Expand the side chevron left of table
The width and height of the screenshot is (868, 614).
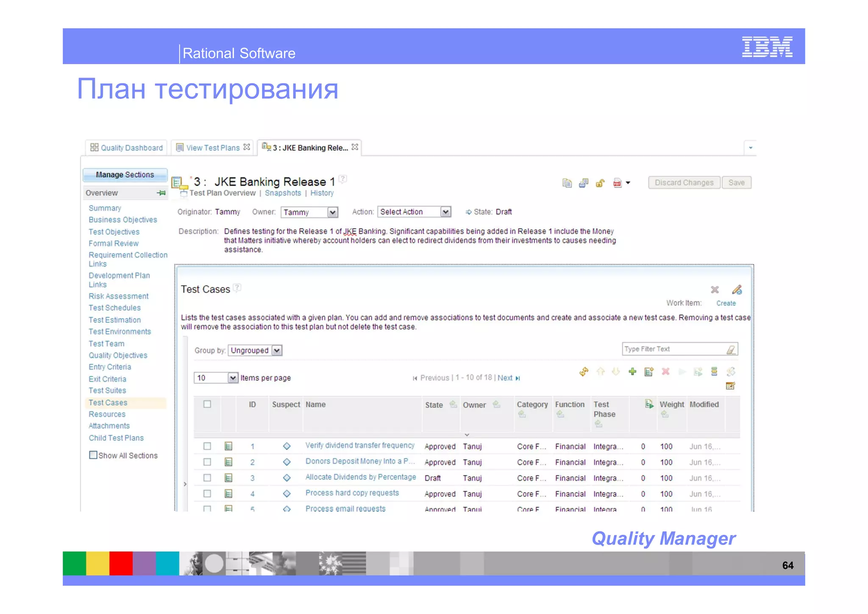pyautogui.click(x=185, y=484)
